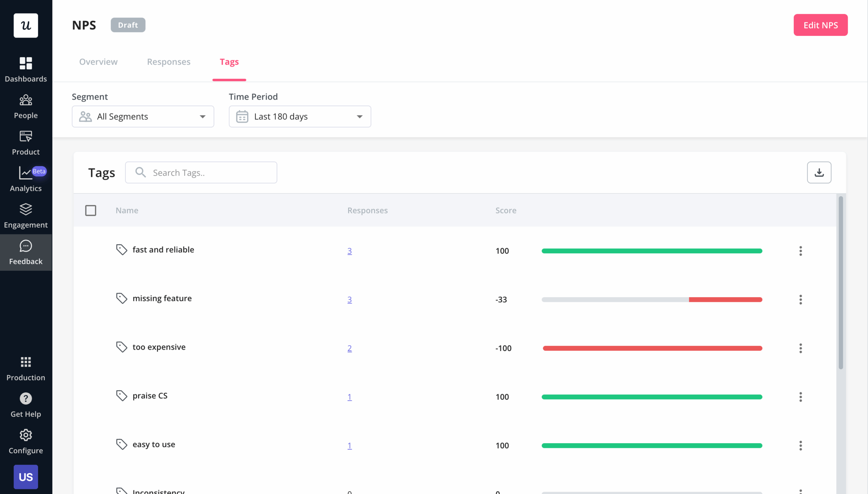
Task: Open the Product section from the sidebar
Action: tap(26, 142)
